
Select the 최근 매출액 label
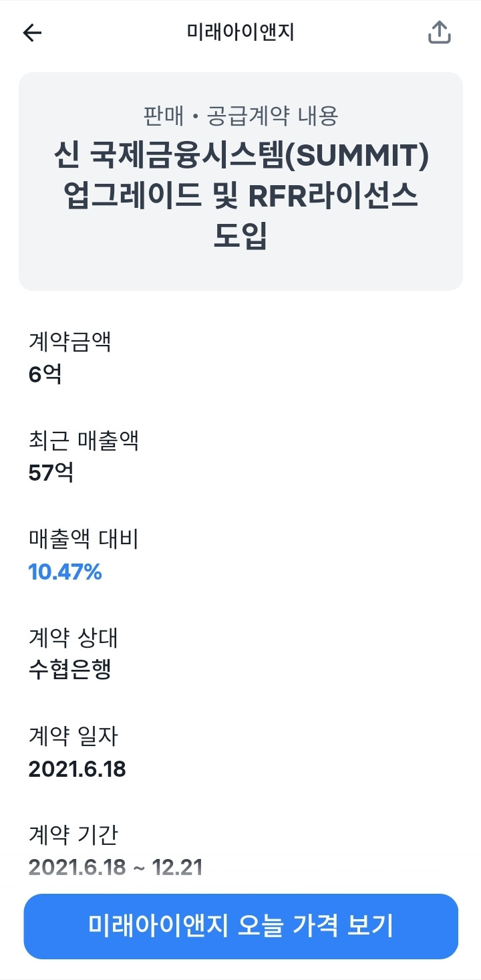[x=84, y=441]
